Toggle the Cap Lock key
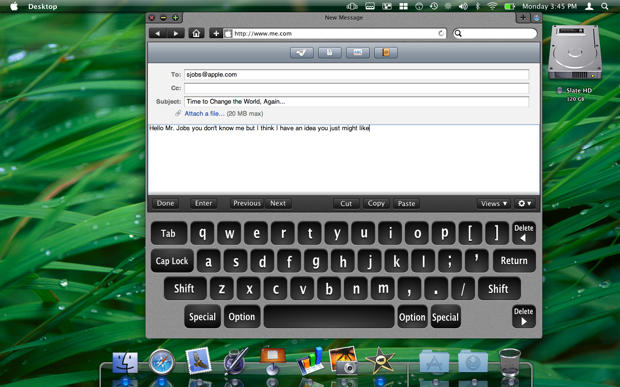620x387 pixels. [x=172, y=261]
